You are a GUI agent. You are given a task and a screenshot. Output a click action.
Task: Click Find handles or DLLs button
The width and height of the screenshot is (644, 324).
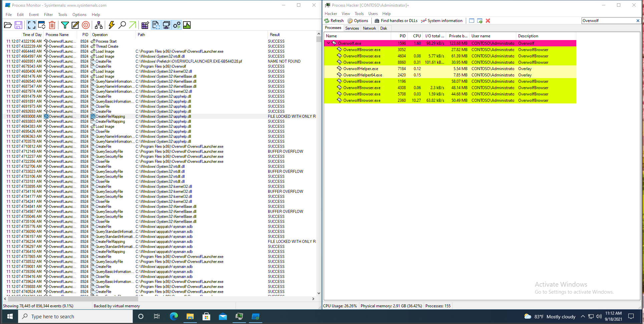pyautogui.click(x=396, y=21)
